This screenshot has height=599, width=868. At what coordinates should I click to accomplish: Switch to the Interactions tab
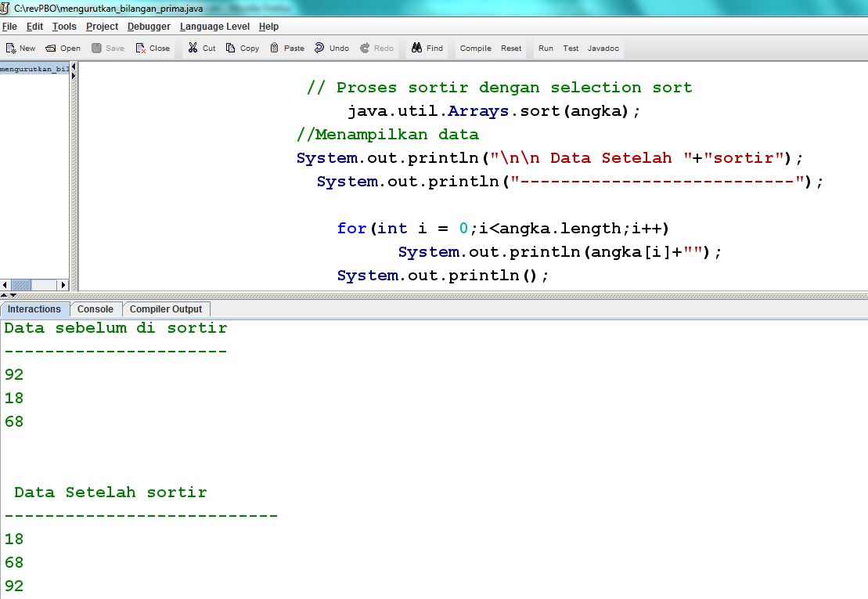pos(34,309)
